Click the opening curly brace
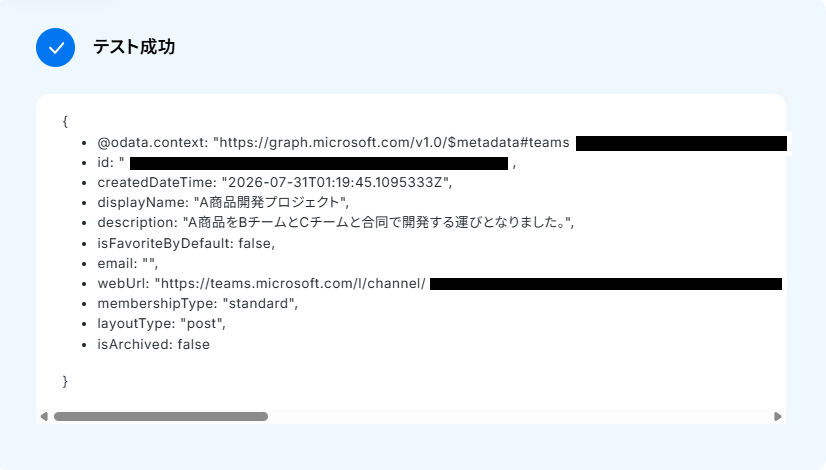Screen dimensions: 826x470 pyautogui.click(x=65, y=121)
